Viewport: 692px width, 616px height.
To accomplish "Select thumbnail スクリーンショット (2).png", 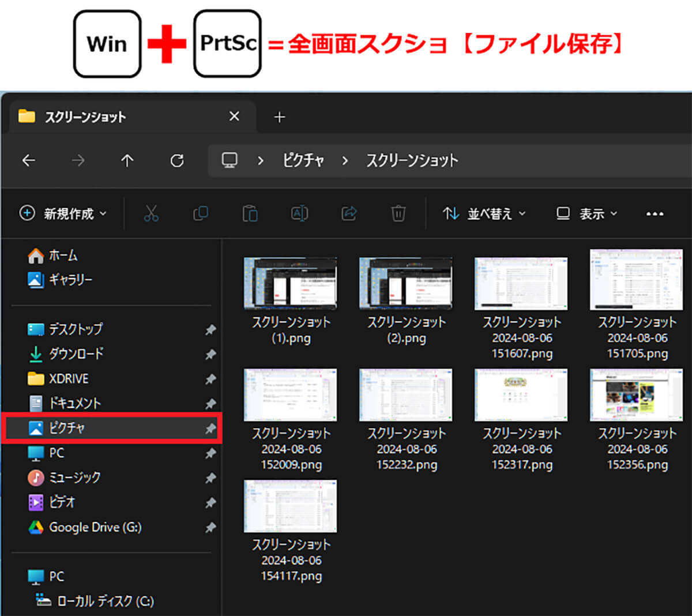I will pyautogui.click(x=406, y=283).
